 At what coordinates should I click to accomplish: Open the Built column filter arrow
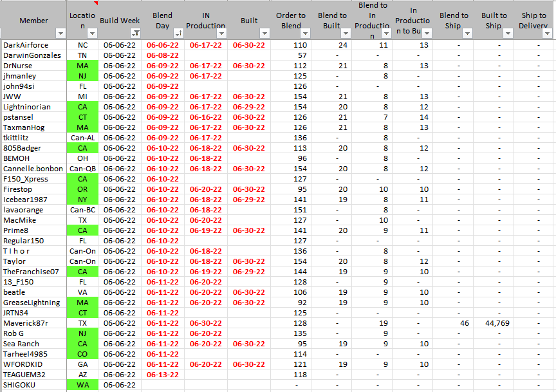pos(264,33)
